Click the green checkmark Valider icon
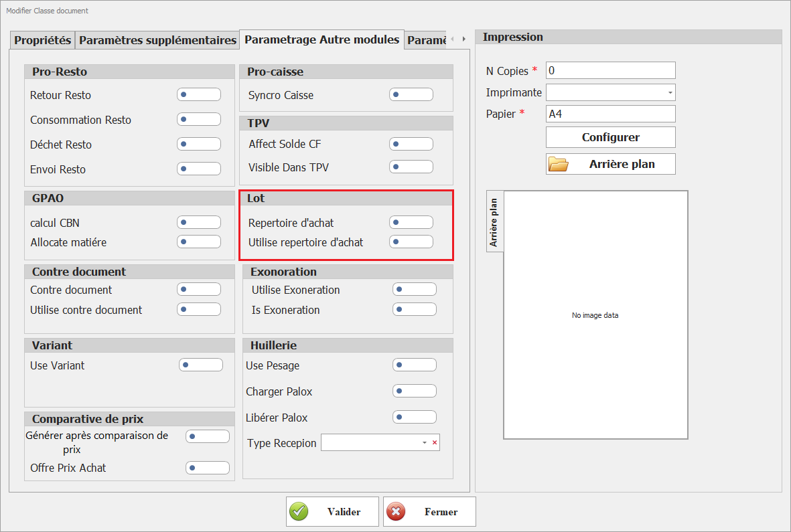This screenshot has width=791, height=532. tap(299, 512)
